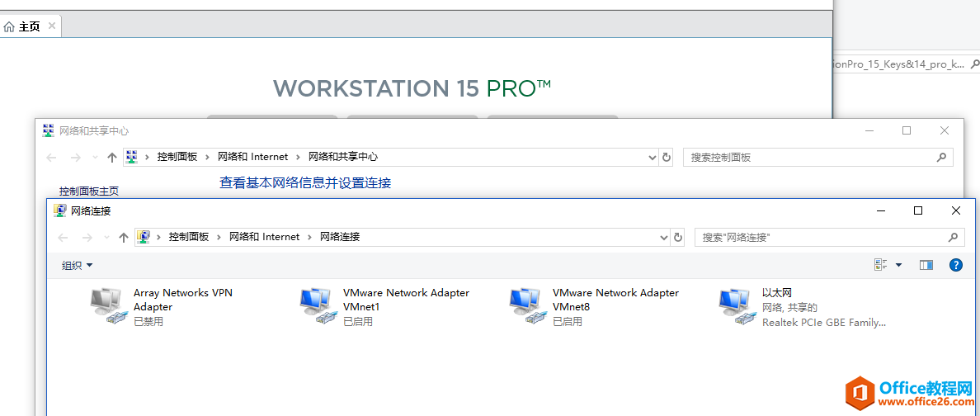Image resolution: width=980 pixels, height=416 pixels.
Task: Maximize the 网络连接 window
Action: coord(918,210)
